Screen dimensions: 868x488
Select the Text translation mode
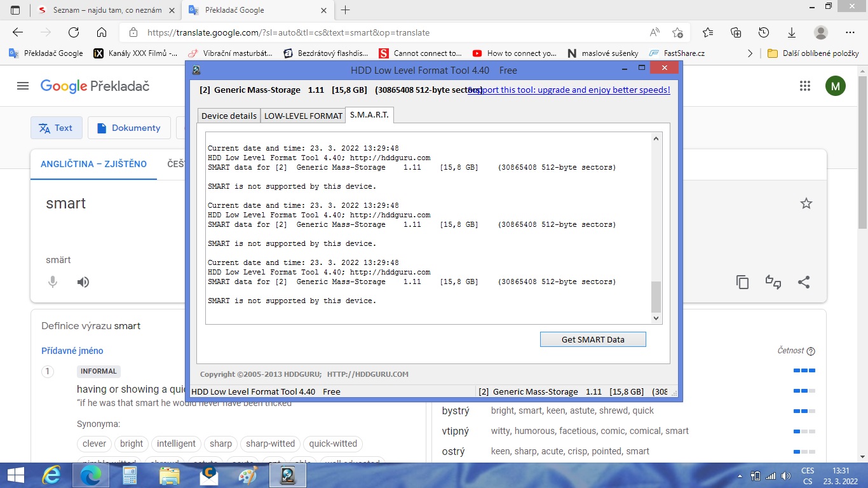[56, 128]
